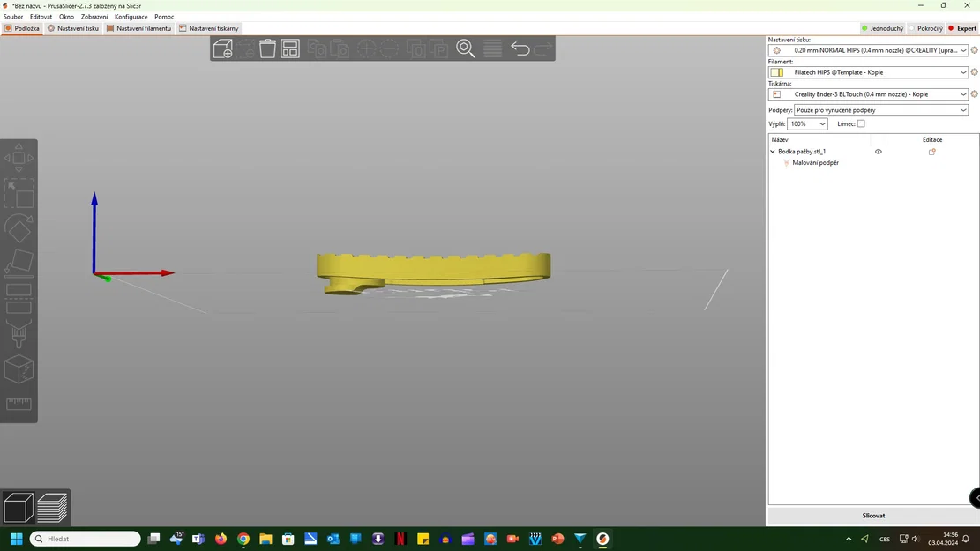
Task: Click Undo in the top toolbar
Action: tap(520, 48)
